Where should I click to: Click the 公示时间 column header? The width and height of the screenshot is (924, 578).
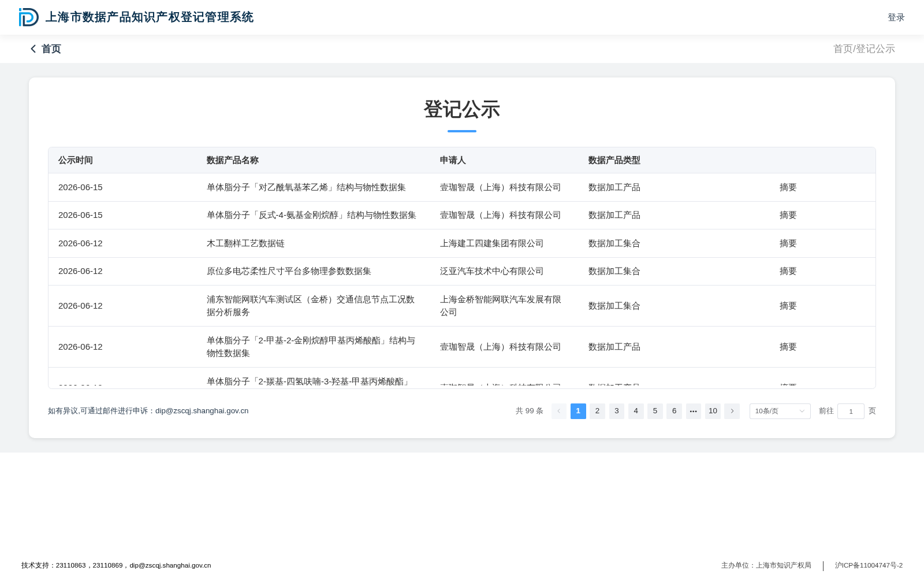pyautogui.click(x=76, y=160)
